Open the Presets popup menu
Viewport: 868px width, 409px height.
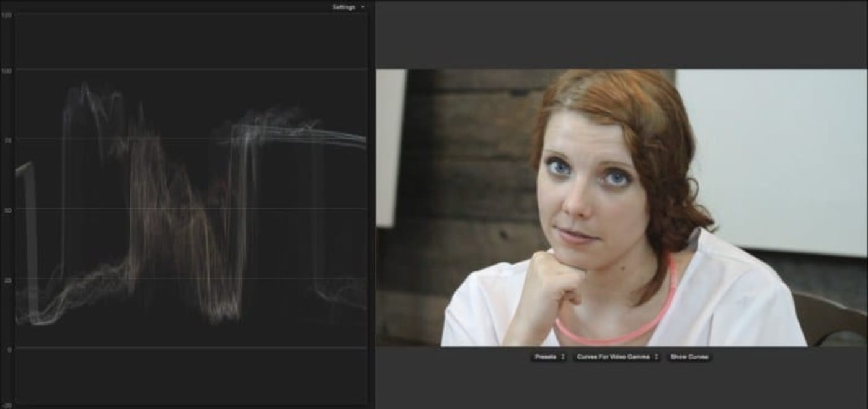pyautogui.click(x=549, y=357)
